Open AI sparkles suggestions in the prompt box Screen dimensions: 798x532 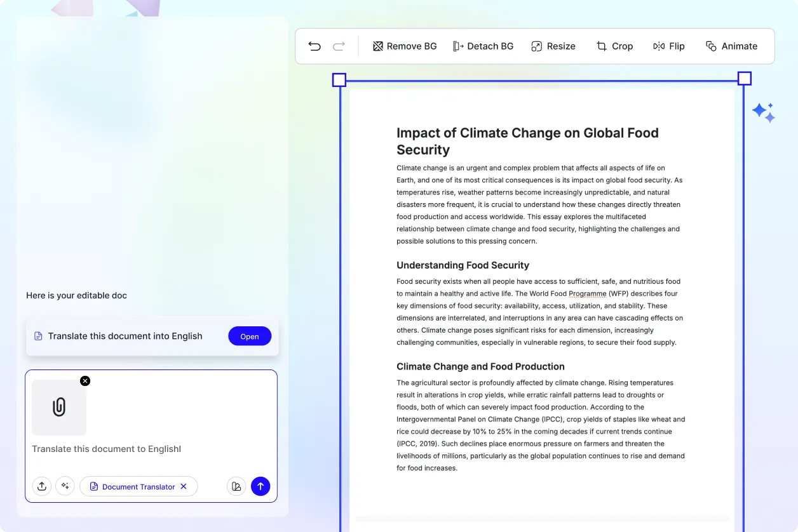coord(65,486)
